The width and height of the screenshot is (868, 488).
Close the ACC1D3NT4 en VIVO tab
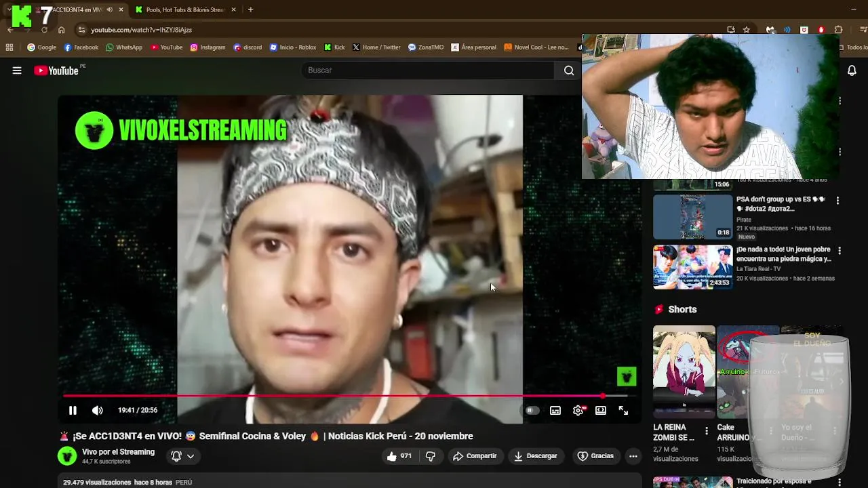pyautogui.click(x=121, y=9)
